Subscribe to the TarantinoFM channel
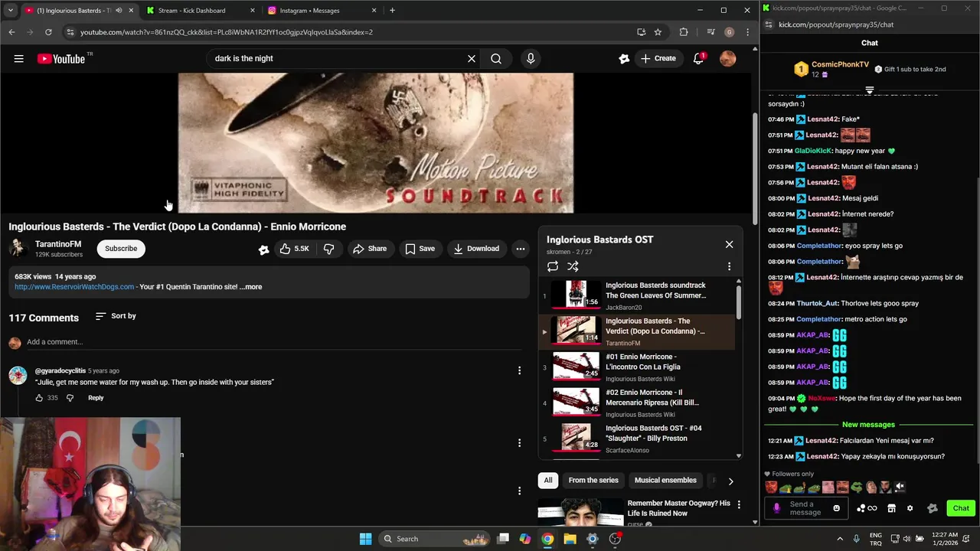The image size is (980, 551). click(x=121, y=249)
